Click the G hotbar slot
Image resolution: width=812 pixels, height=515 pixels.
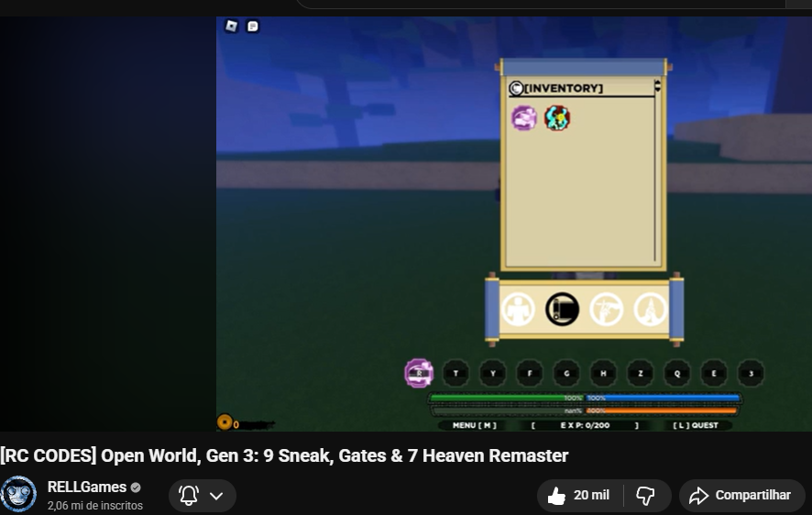pyautogui.click(x=566, y=373)
